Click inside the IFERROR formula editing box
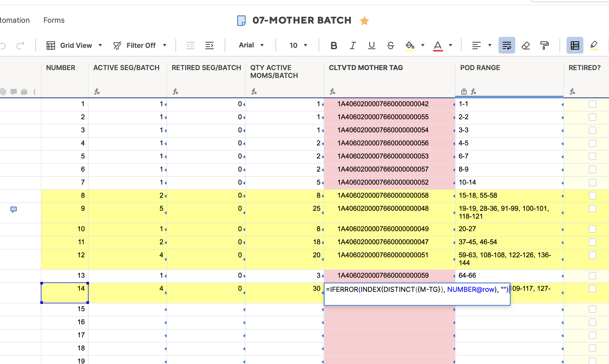 (x=417, y=294)
